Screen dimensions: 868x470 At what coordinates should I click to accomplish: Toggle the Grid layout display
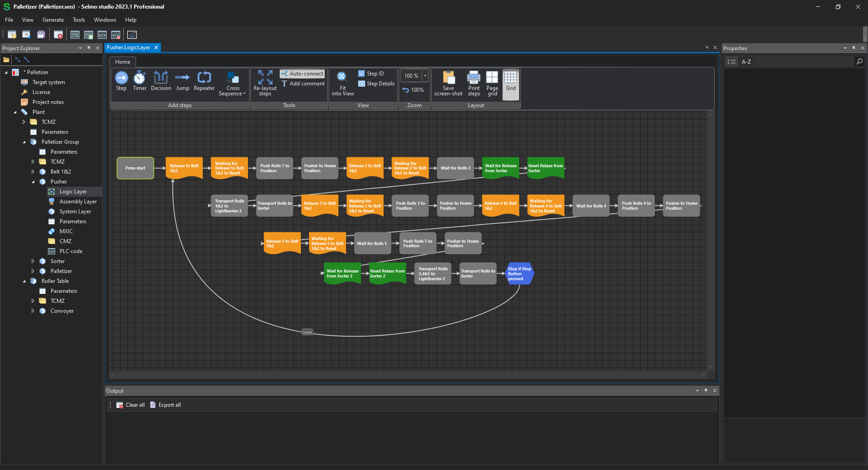[x=510, y=84]
